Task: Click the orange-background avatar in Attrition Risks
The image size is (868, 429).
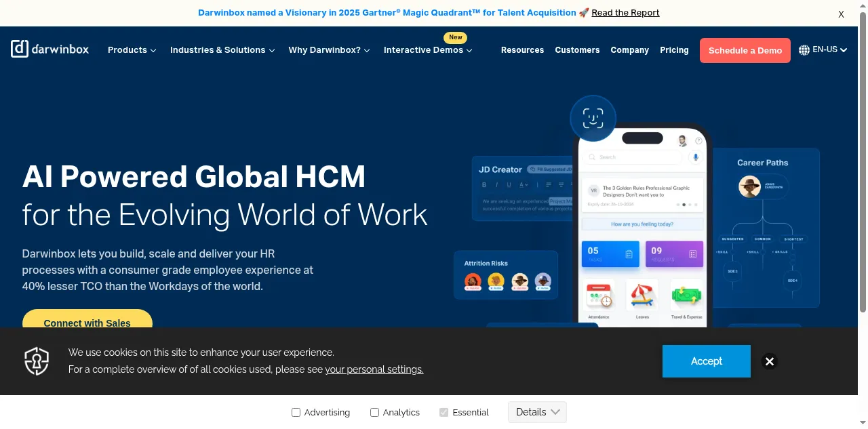Action: (473, 281)
